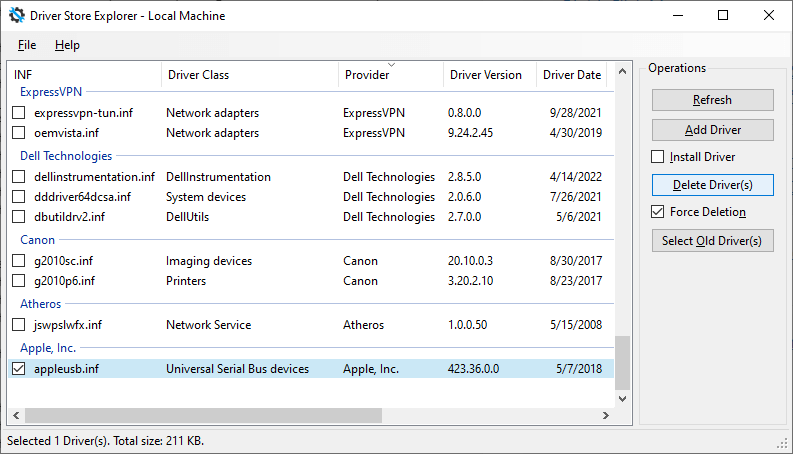
Task: Click the status bar selected drivers text
Action: (x=105, y=441)
